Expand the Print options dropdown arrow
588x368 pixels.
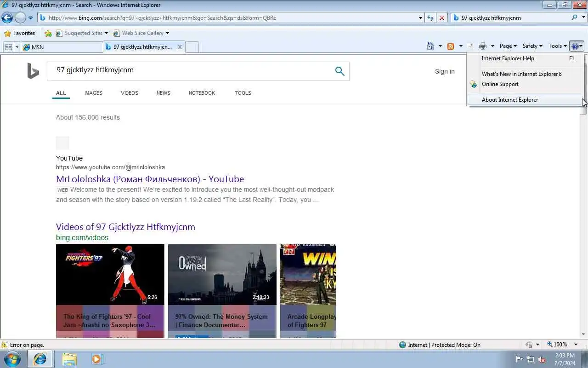click(492, 46)
